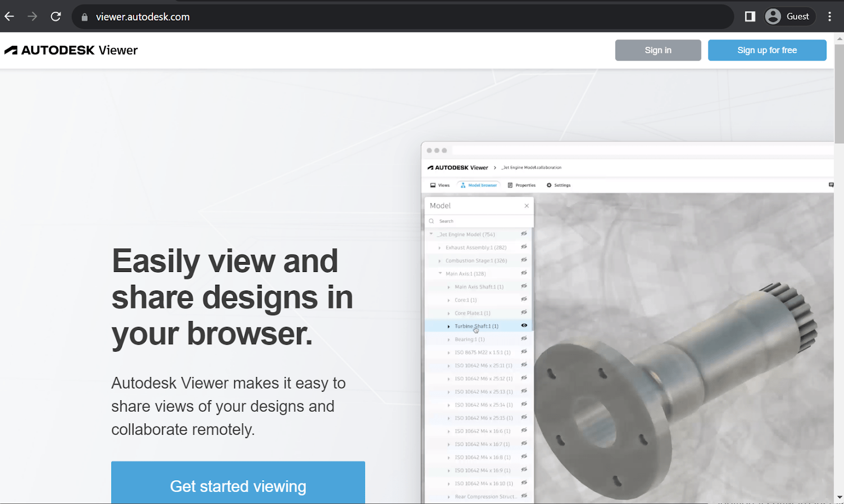Click the Autodesk Viewer logo in the demo
Screen dimensions: 844x504
coord(457,167)
